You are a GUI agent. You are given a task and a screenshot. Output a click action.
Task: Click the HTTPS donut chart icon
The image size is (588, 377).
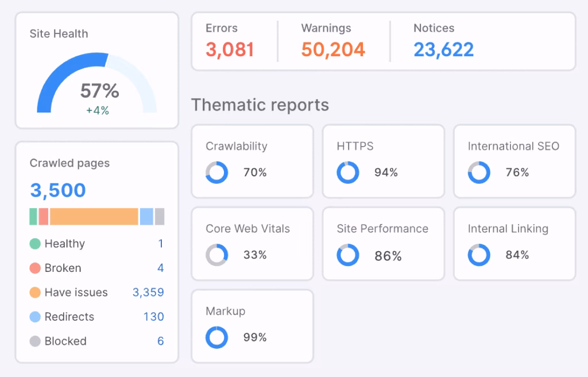348,172
